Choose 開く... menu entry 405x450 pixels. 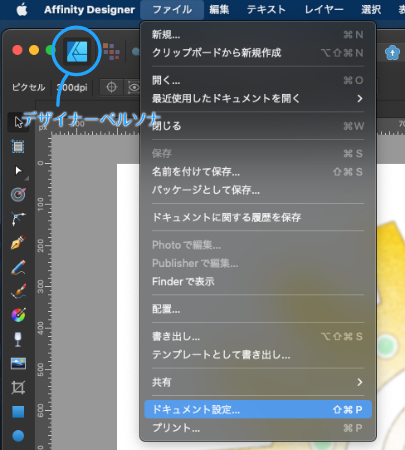[258, 80]
